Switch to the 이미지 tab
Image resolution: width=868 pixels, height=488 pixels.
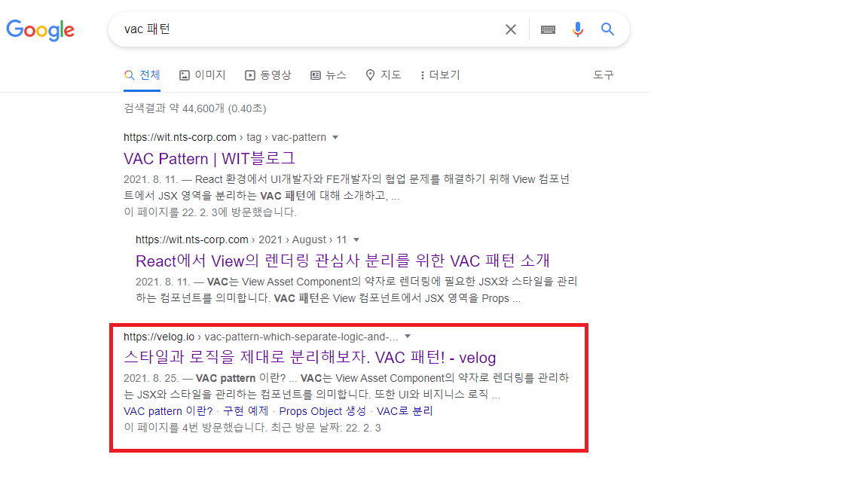(203, 75)
